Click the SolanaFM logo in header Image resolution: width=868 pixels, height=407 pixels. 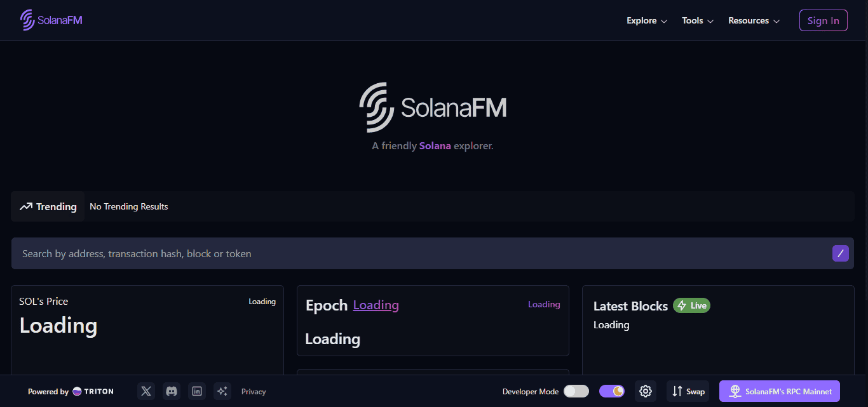click(51, 20)
